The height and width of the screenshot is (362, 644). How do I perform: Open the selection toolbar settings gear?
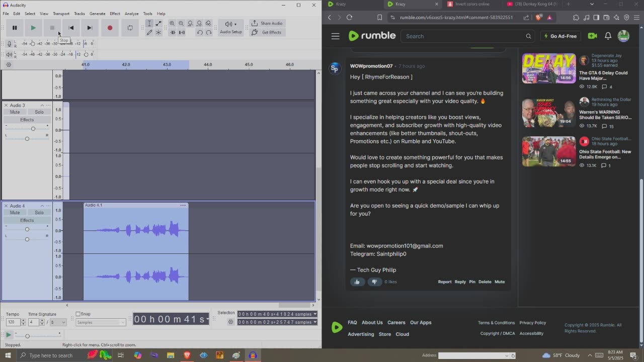click(x=231, y=322)
